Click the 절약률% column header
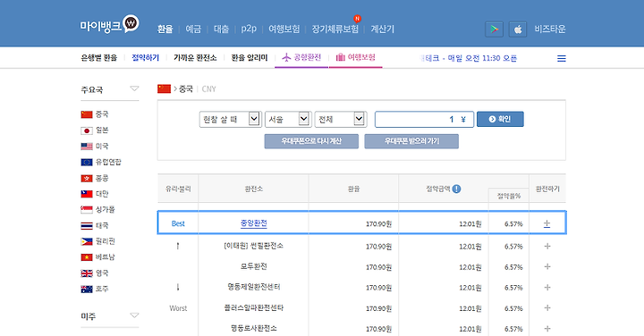Screen dimensions: 644x336 pyautogui.click(x=509, y=196)
